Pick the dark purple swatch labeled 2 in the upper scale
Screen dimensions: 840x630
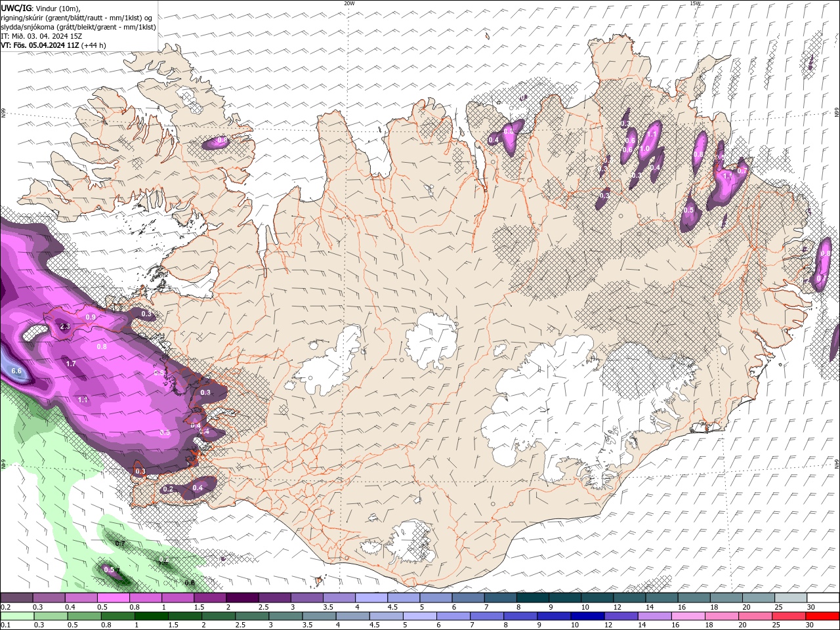click(241, 598)
